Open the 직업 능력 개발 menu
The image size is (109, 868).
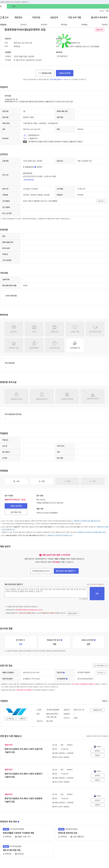[75, 18]
